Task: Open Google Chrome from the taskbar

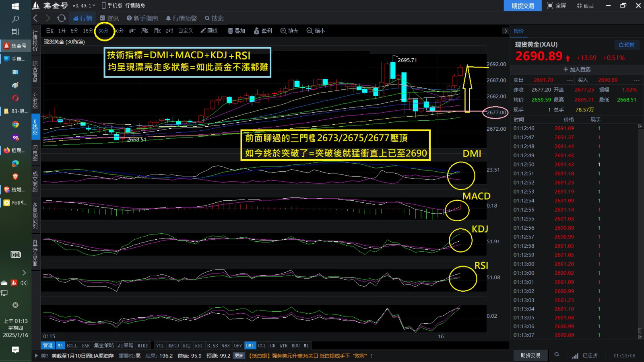Action: pos(15,124)
